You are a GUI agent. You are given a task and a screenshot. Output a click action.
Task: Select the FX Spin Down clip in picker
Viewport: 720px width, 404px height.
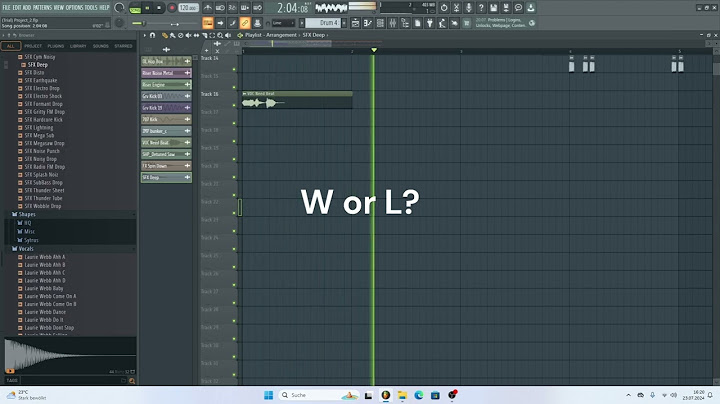[166, 166]
